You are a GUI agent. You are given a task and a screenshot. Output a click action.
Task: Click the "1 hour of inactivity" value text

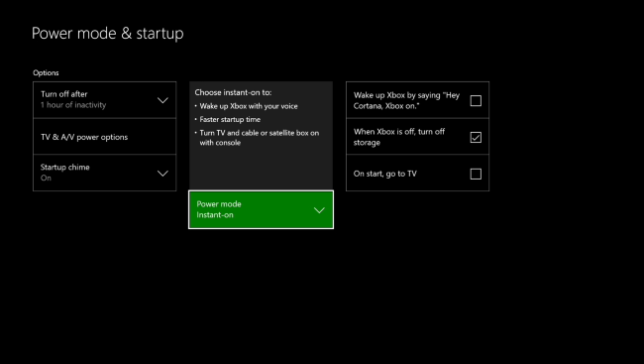pos(73,105)
